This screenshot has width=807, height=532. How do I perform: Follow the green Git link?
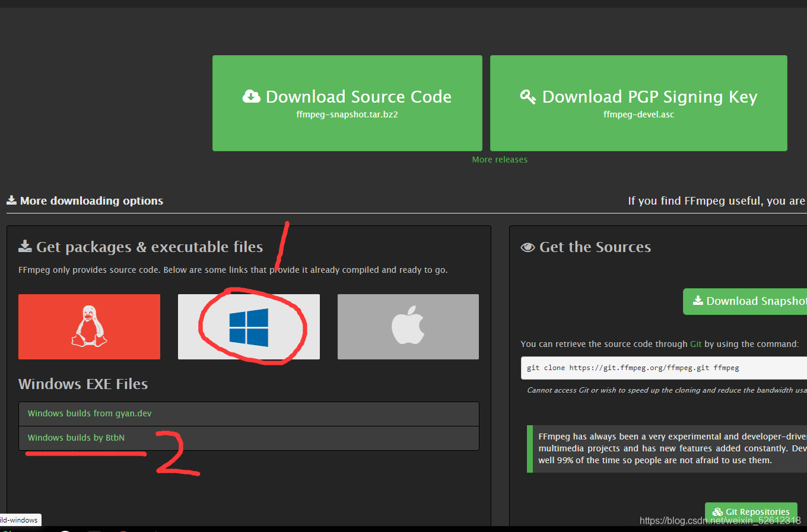695,344
